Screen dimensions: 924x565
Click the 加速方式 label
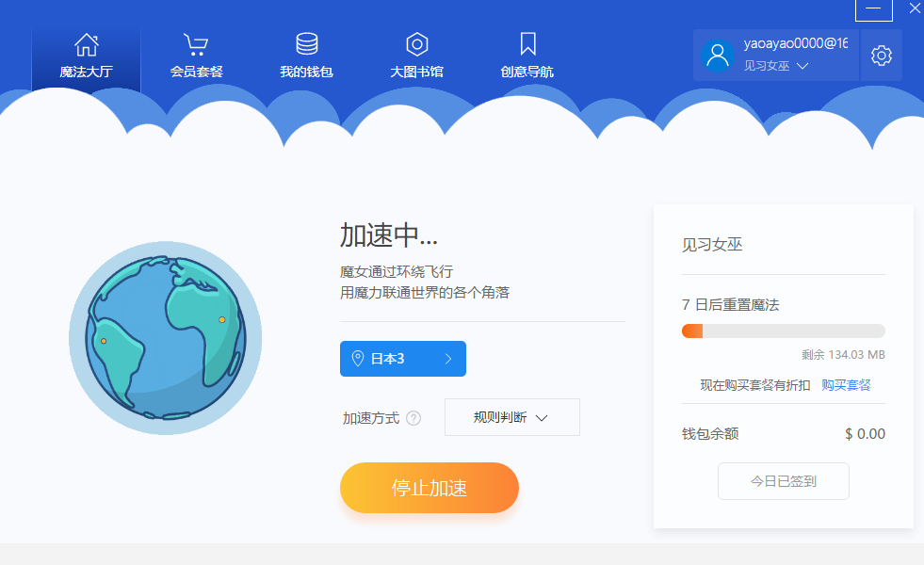(371, 418)
